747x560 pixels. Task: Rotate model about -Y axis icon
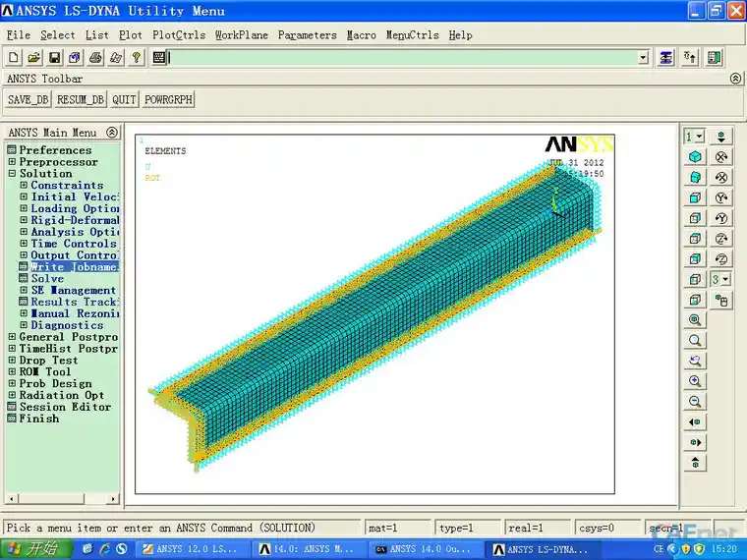coord(721,218)
